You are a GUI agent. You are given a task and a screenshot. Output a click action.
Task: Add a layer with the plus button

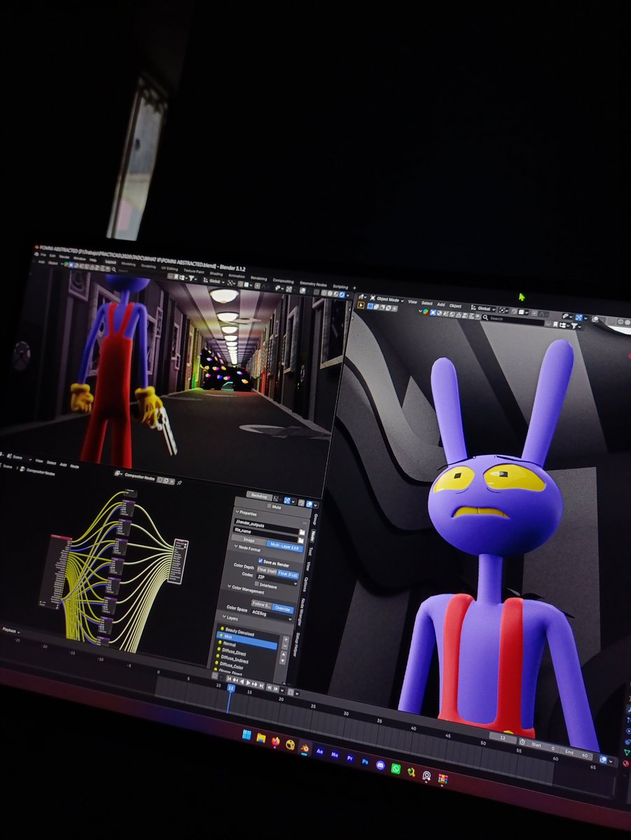(x=286, y=640)
